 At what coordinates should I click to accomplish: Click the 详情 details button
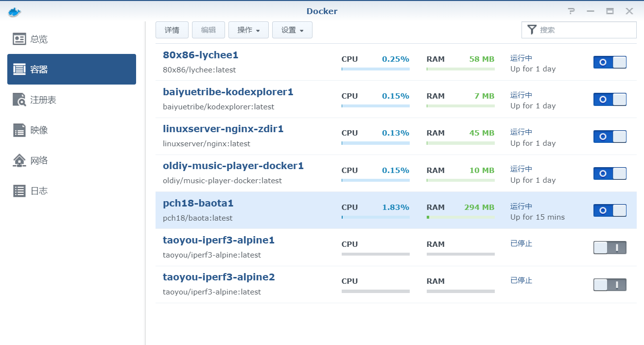(172, 30)
